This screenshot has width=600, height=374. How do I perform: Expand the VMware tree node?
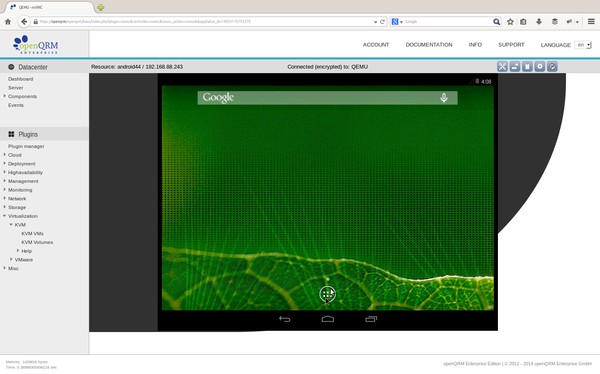pyautogui.click(x=11, y=260)
